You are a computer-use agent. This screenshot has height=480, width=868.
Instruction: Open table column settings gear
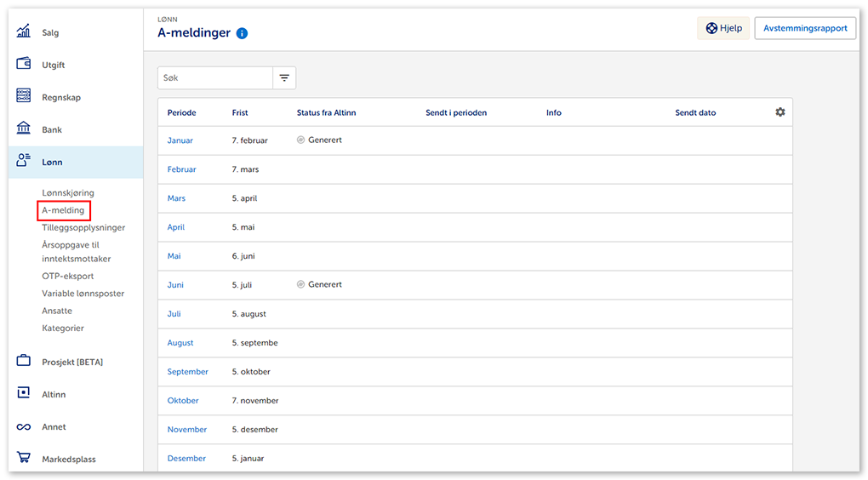[x=779, y=112]
